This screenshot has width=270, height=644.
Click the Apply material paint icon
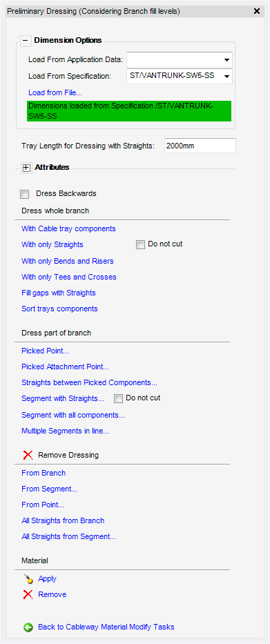[x=28, y=578]
